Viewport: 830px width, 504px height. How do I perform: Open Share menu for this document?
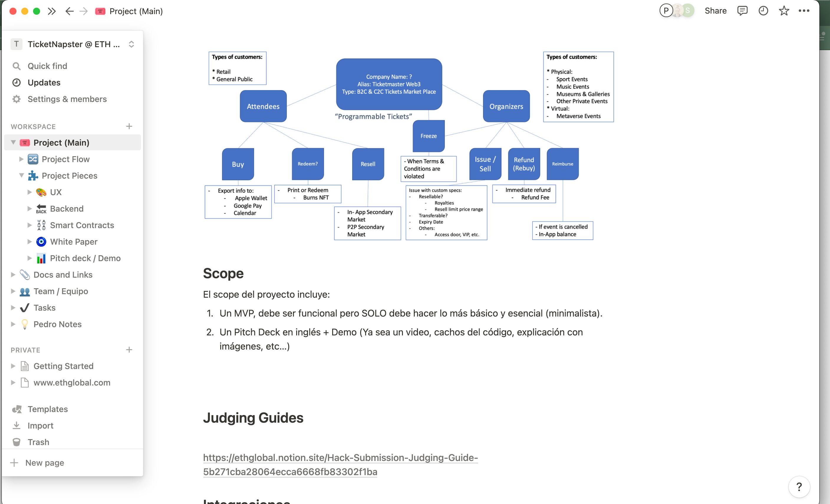(x=715, y=11)
